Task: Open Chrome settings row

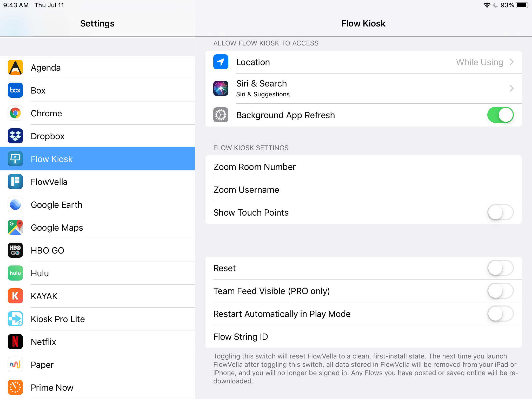Action: [x=97, y=113]
